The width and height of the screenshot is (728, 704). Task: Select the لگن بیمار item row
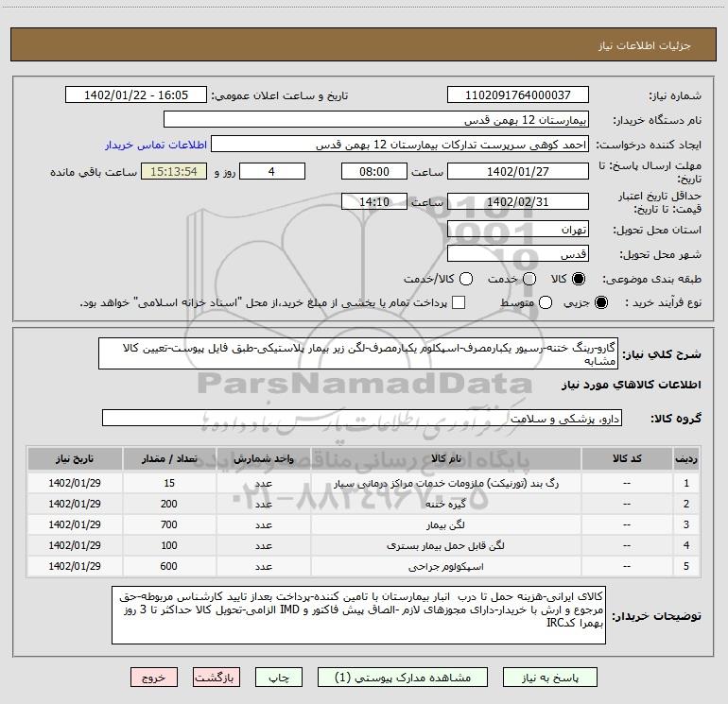[x=364, y=524]
